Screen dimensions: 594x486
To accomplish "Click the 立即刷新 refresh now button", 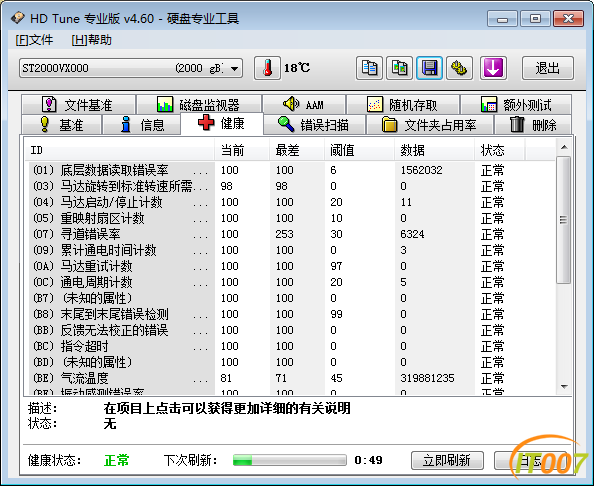I will tap(447, 460).
